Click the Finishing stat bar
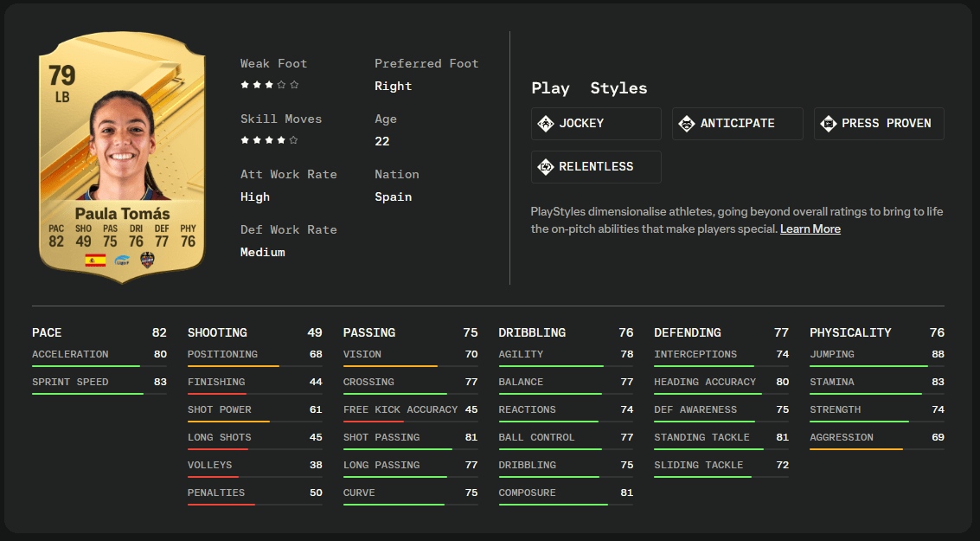The width and height of the screenshot is (980, 541). click(255, 393)
